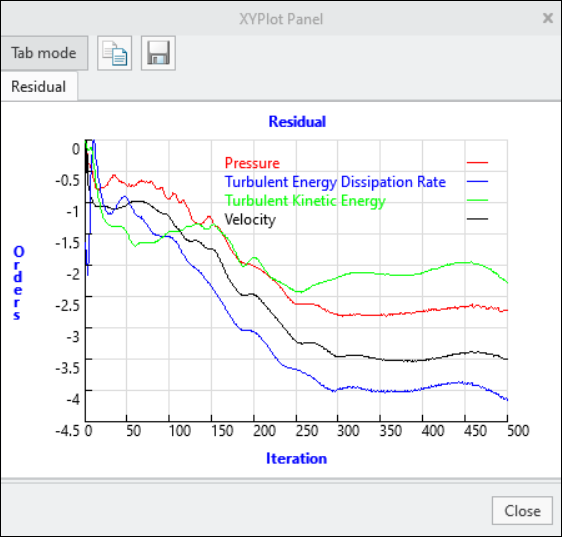The width and height of the screenshot is (562, 537).
Task: Click the red Pressure legend line sample
Action: 477,163
